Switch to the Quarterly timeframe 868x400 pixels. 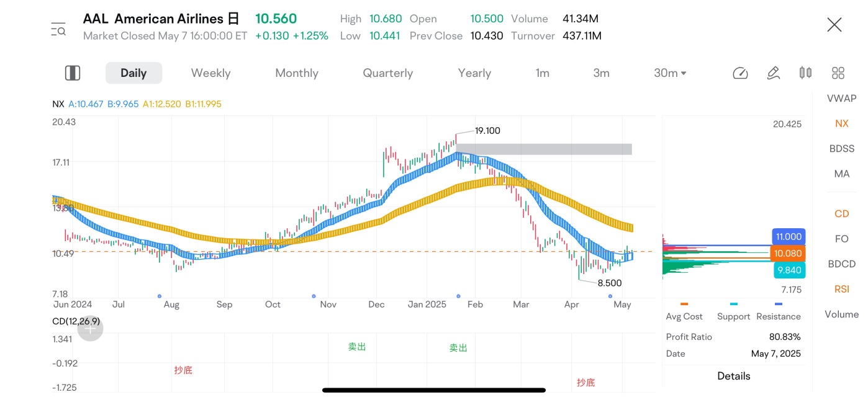pos(388,73)
